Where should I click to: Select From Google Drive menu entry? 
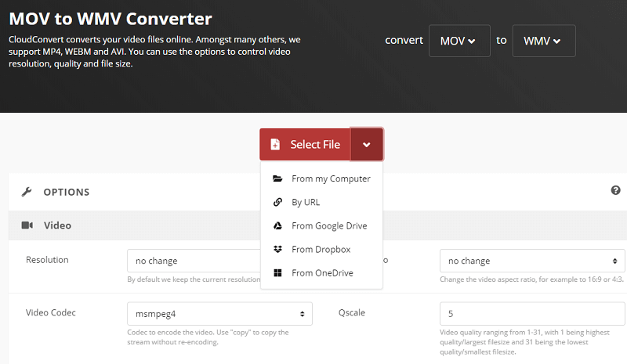pos(328,225)
